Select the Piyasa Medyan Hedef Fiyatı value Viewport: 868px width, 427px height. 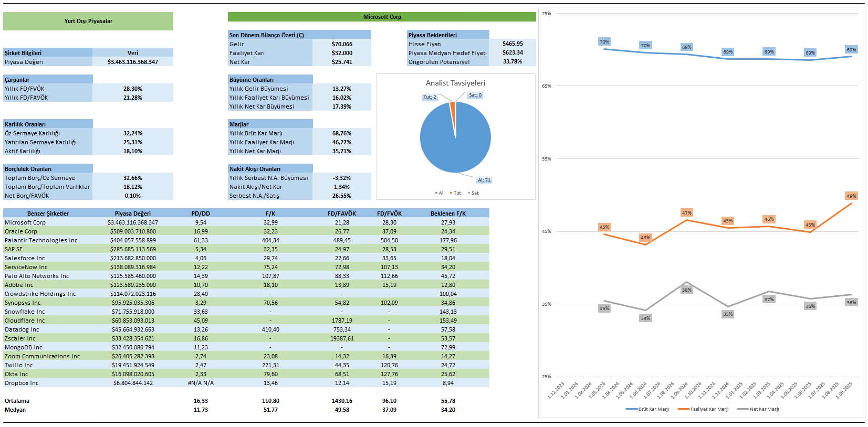512,52
